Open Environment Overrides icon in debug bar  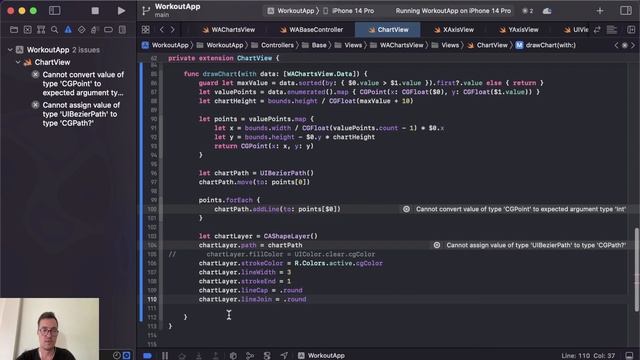(x=267, y=356)
